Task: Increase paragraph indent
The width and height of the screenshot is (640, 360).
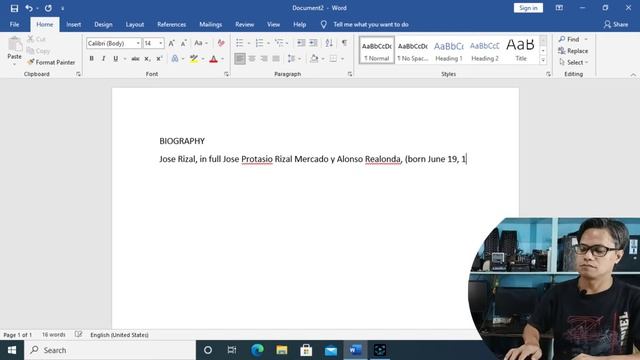Action: (313, 43)
